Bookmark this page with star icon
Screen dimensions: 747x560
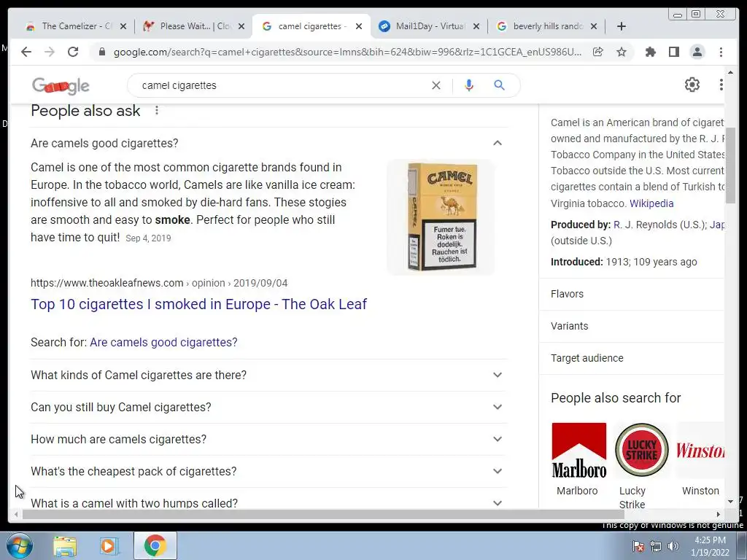[622, 52]
